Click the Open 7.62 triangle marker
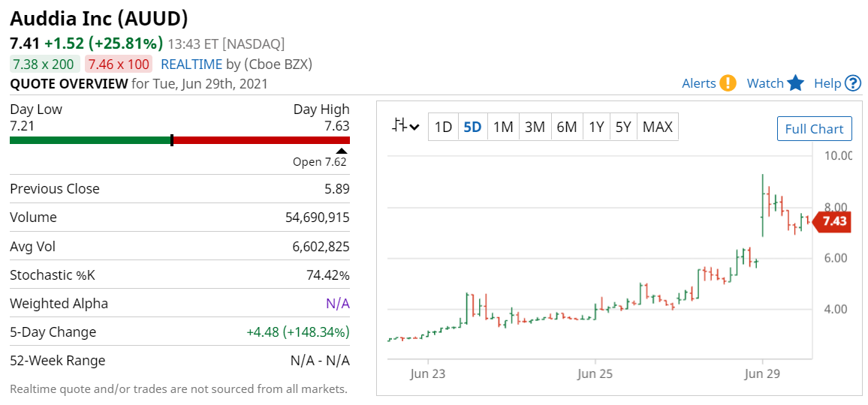 click(x=342, y=151)
